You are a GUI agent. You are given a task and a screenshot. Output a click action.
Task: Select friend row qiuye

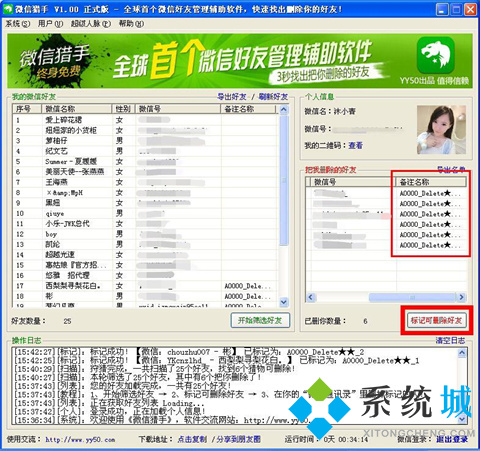point(145,213)
